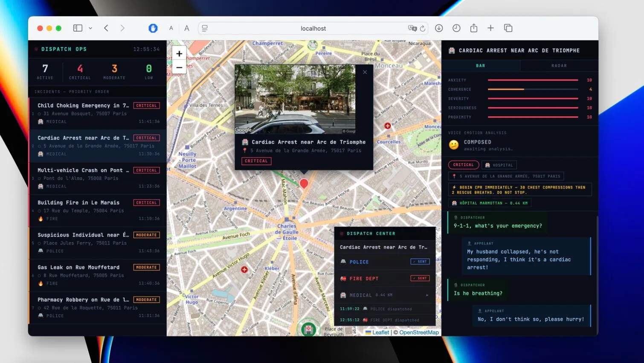Select the Cardiac Arrest near Arc incident

point(98,146)
